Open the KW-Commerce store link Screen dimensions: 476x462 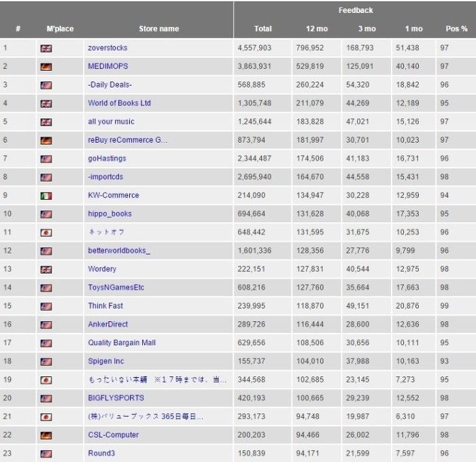pyautogui.click(x=114, y=195)
